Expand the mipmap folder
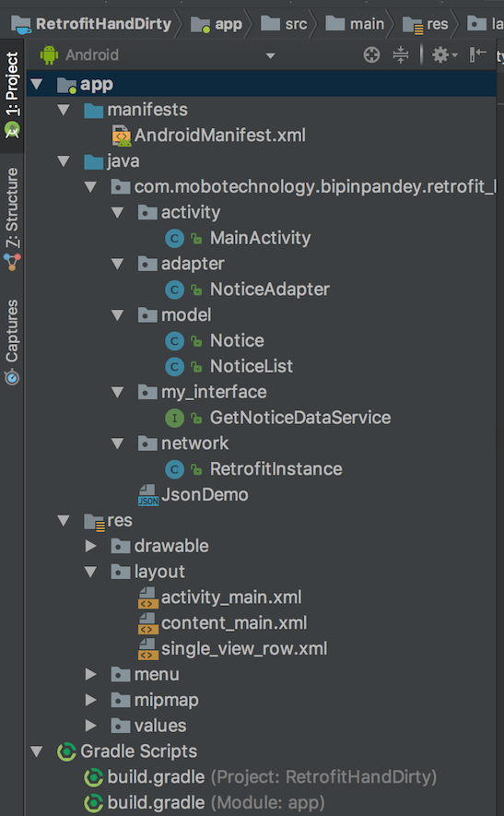 (91, 700)
